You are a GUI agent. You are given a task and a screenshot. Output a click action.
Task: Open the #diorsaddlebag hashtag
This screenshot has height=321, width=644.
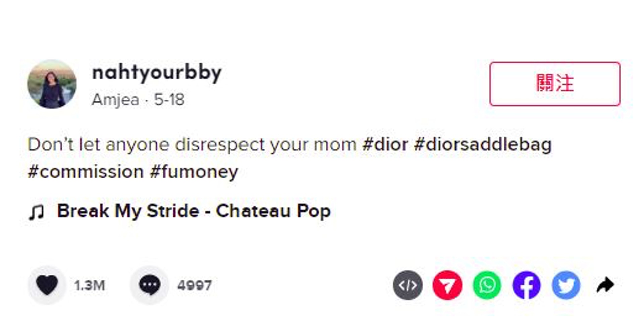[483, 145]
